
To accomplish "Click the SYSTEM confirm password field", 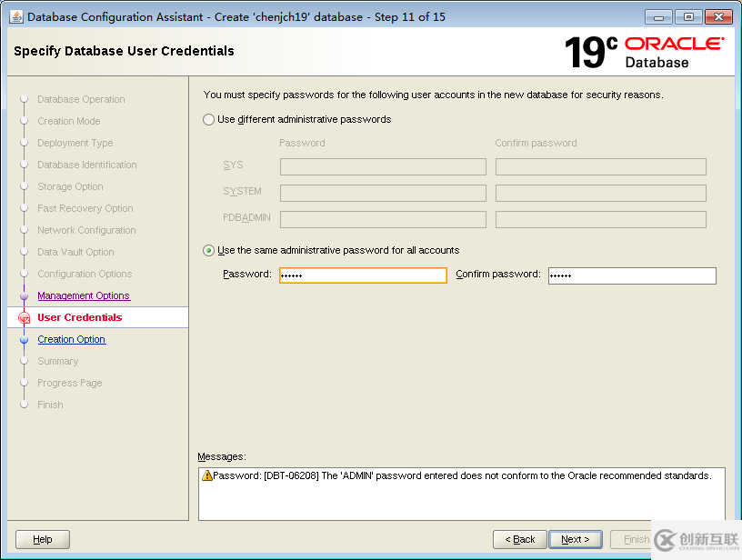I will 601,193.
